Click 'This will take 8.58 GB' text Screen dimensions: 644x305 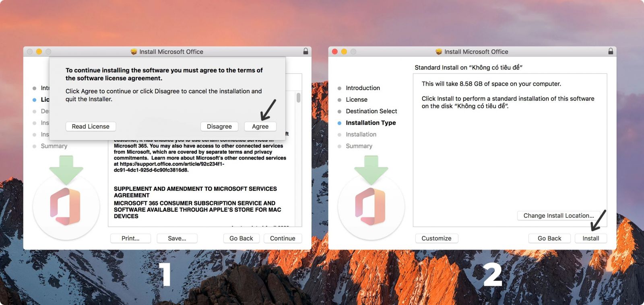(x=491, y=84)
